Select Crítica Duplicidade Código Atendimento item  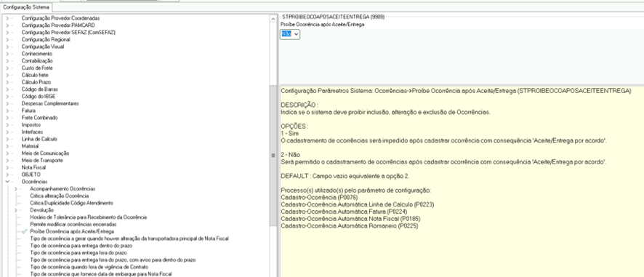(x=71, y=203)
